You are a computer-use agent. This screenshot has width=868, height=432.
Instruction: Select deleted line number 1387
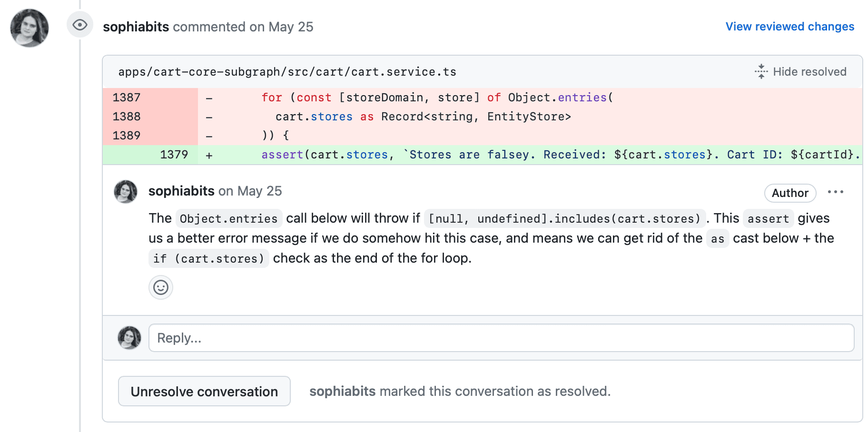[127, 98]
